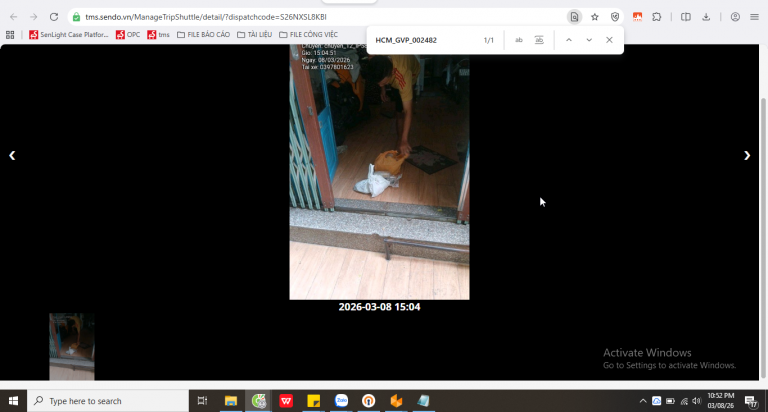Viewport: 768px width, 412px height.
Task: Open the notification center icon
Action: [x=751, y=401]
